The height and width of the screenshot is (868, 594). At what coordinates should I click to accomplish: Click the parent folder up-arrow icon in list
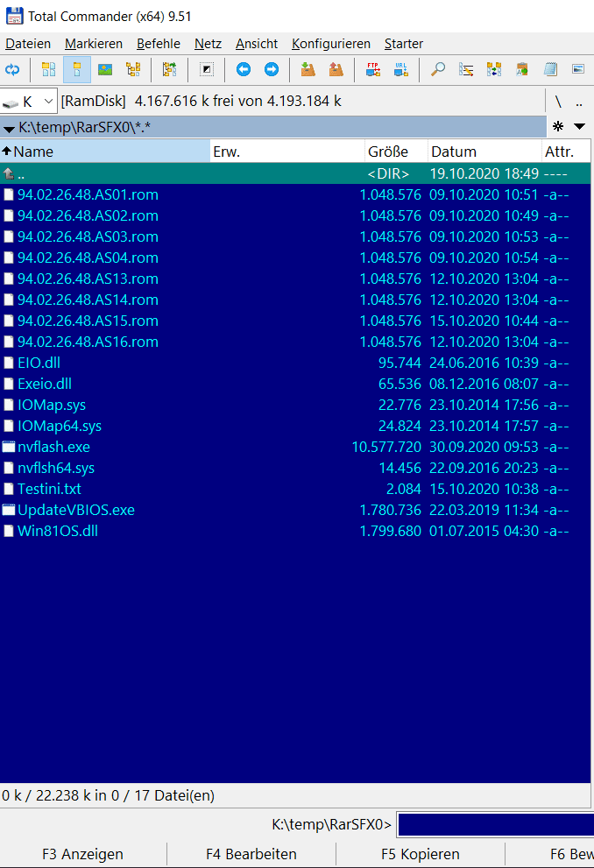[x=8, y=173]
